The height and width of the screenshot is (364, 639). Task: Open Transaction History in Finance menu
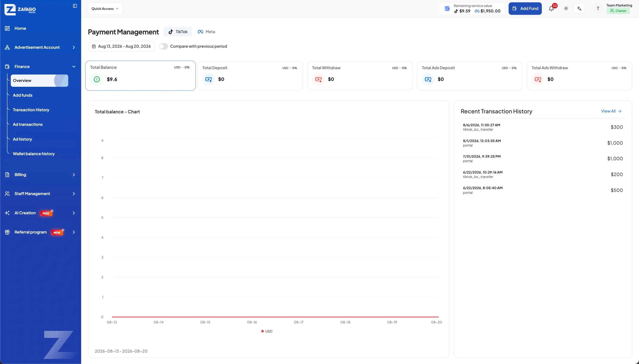point(31,110)
